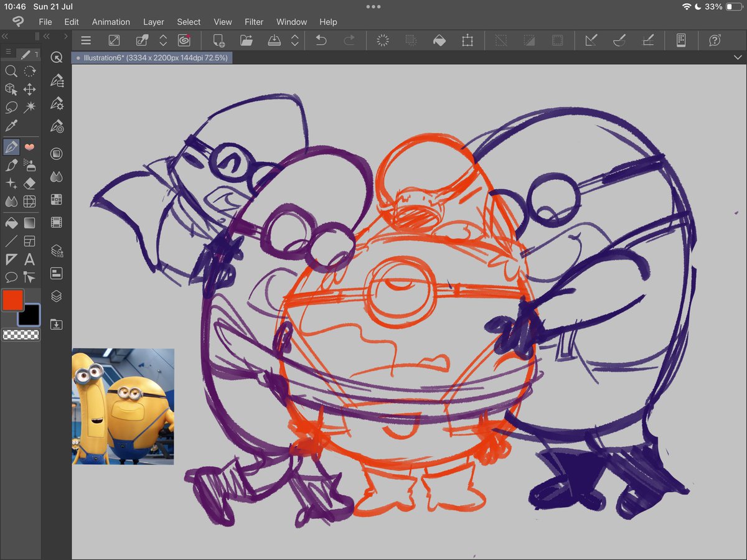Click the Scale/Rotate transform icon
The height and width of the screenshot is (560, 747).
click(467, 40)
